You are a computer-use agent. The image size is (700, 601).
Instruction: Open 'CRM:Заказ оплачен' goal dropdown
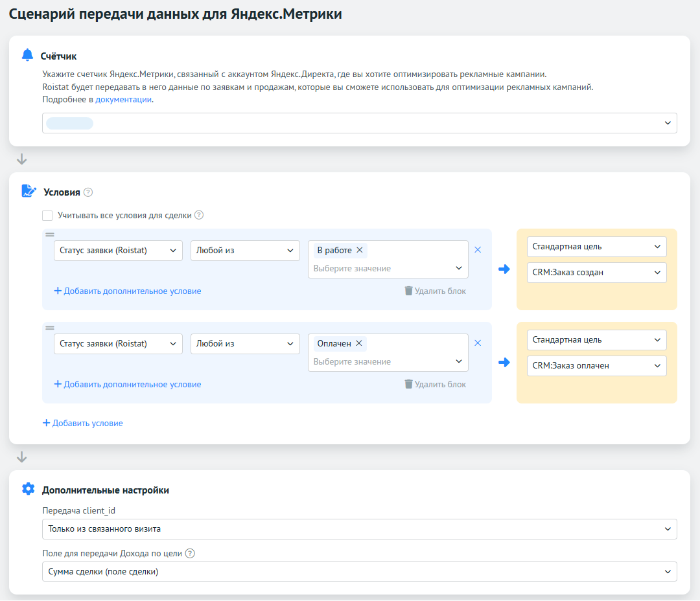click(x=596, y=366)
